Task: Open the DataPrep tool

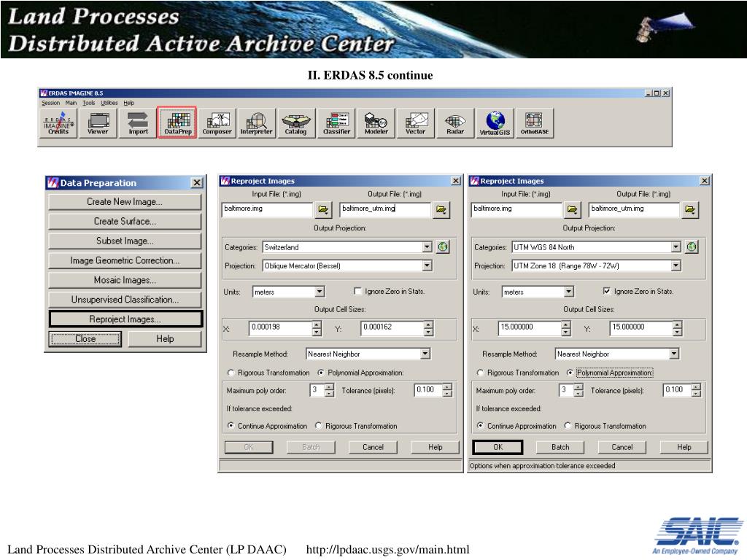Action: pos(178,122)
